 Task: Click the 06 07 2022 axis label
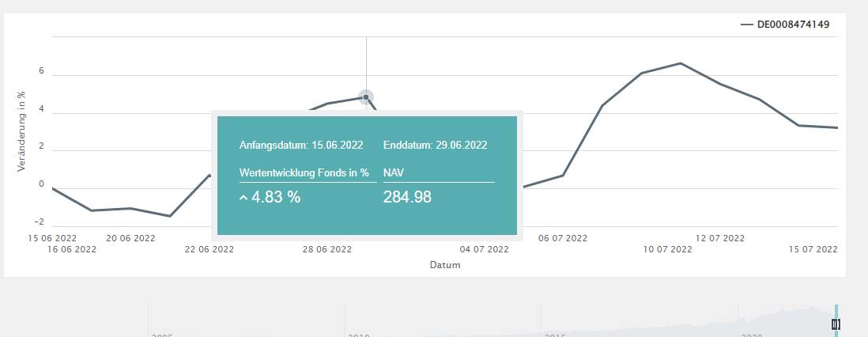(563, 237)
